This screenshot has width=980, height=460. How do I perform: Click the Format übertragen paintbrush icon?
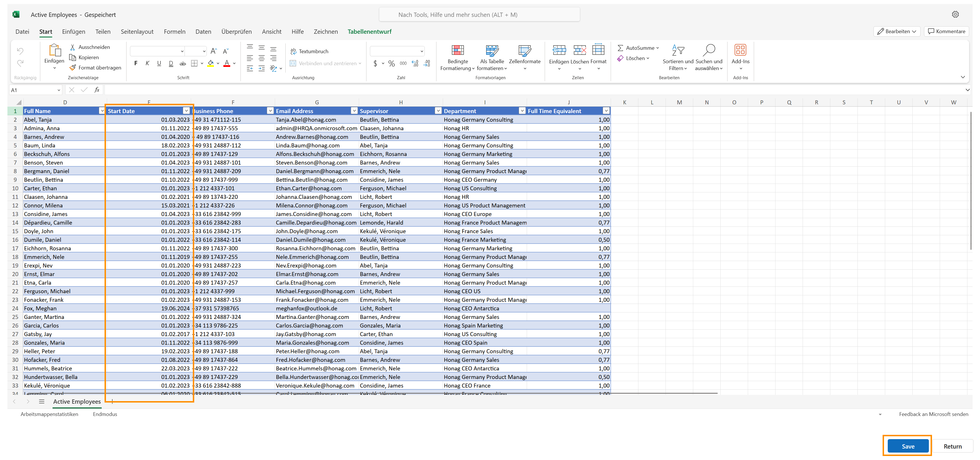[73, 68]
